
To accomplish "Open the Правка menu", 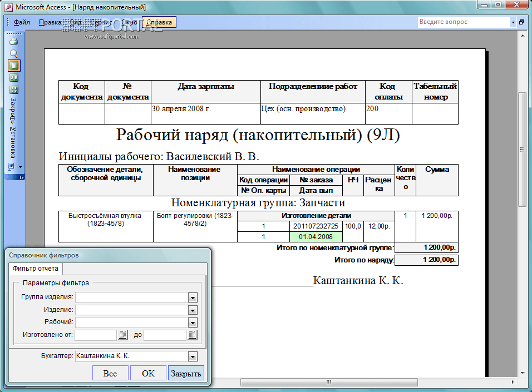I will (50, 22).
